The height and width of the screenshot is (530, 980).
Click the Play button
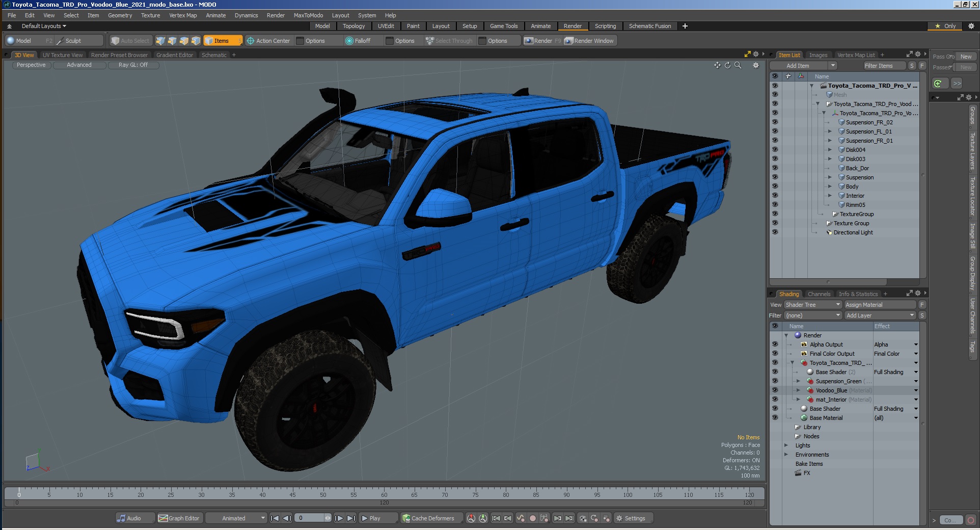point(378,518)
